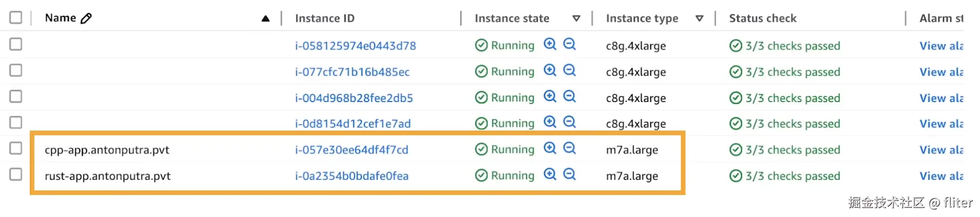The image size is (980, 217).
Task: Click zoom-out icon for i-0d8154d12cef1e7ad row
Action: [569, 122]
